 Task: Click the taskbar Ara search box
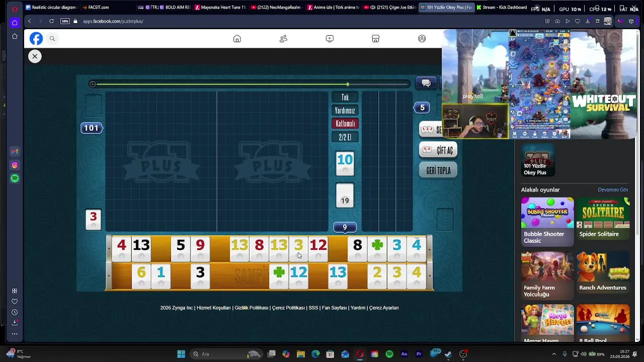tap(226, 354)
